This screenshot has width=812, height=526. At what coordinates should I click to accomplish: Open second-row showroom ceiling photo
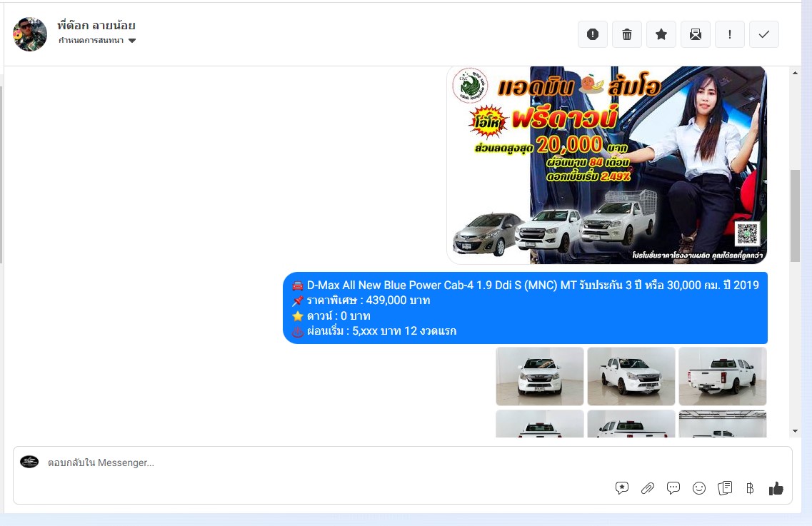pos(723,424)
